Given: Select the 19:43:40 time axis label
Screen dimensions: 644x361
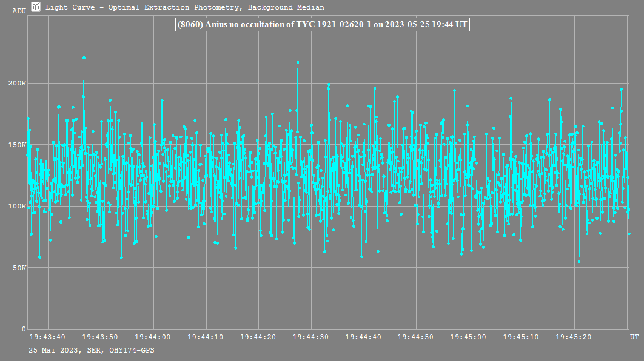Looking at the screenshot, I should (47, 337).
